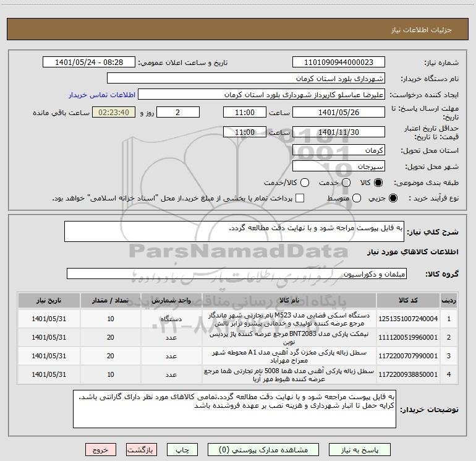Viewport: 476px width, 461px height.
Task: Click the price validity date 1401/11/30 field
Action: pos(339,132)
